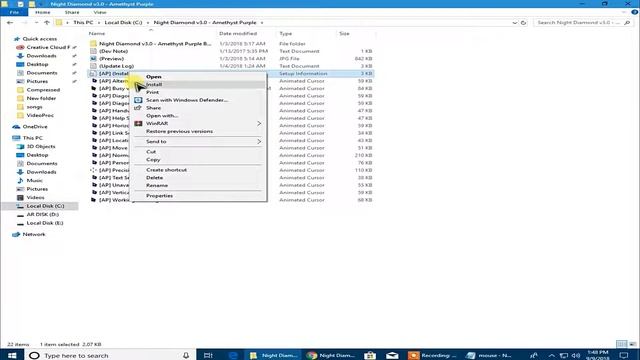Select Local Disk (C:) in navigation pane
Image resolution: width=640 pixels, height=360 pixels.
[x=45, y=206]
